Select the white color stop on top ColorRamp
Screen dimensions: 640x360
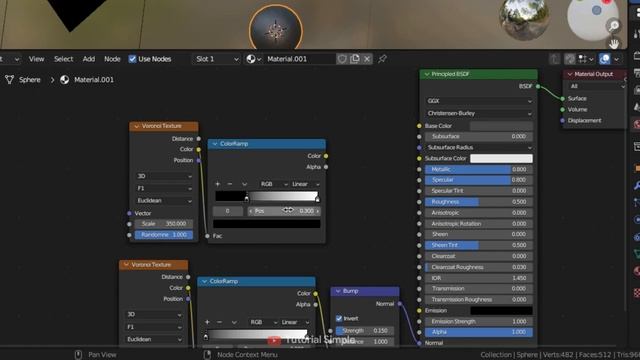(x=317, y=198)
